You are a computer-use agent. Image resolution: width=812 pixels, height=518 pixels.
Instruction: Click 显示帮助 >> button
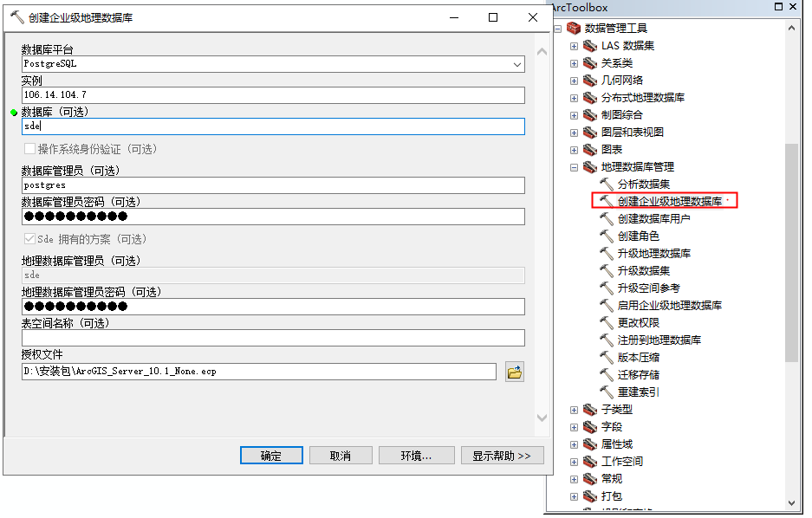(x=502, y=456)
